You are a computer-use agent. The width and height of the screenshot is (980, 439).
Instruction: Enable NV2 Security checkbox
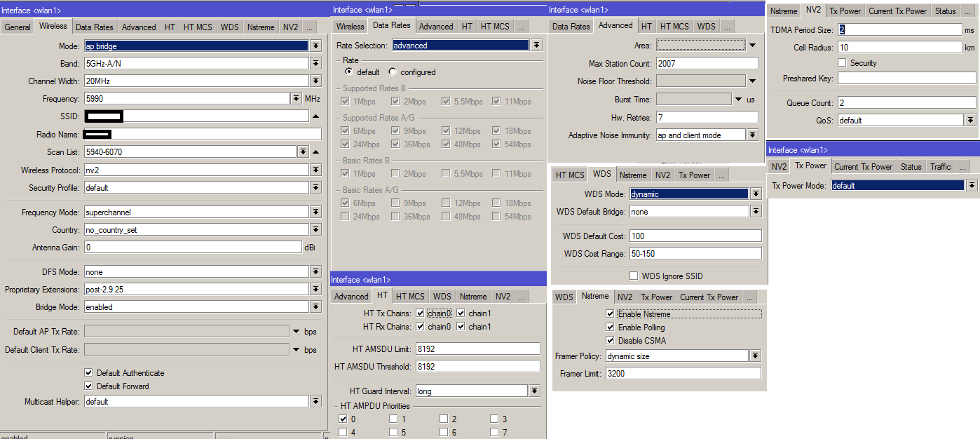tap(842, 63)
